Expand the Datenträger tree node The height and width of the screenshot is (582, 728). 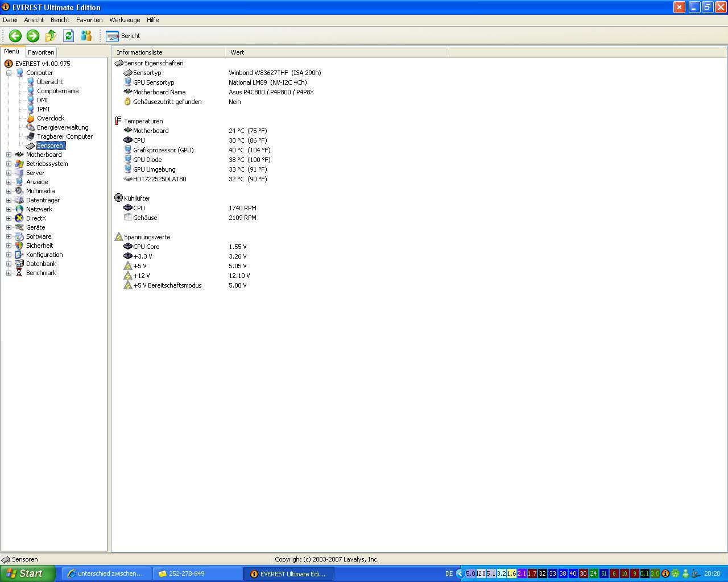coord(9,200)
